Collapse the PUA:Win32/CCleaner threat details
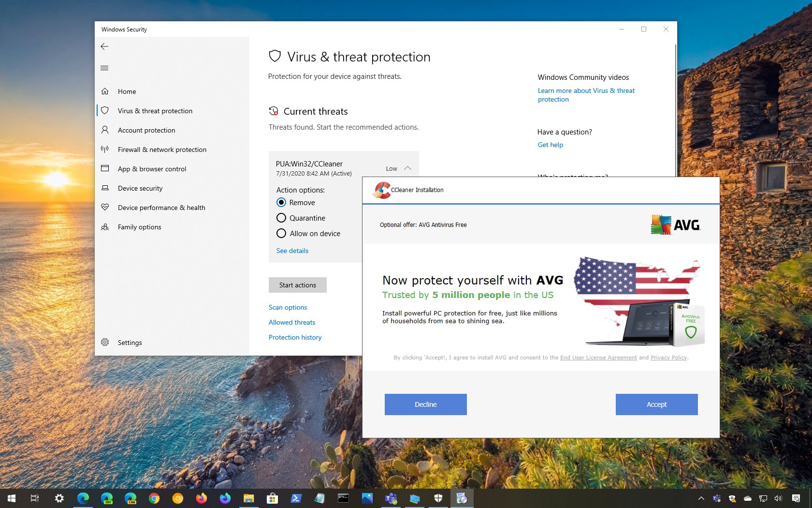The height and width of the screenshot is (508, 812). tap(407, 168)
